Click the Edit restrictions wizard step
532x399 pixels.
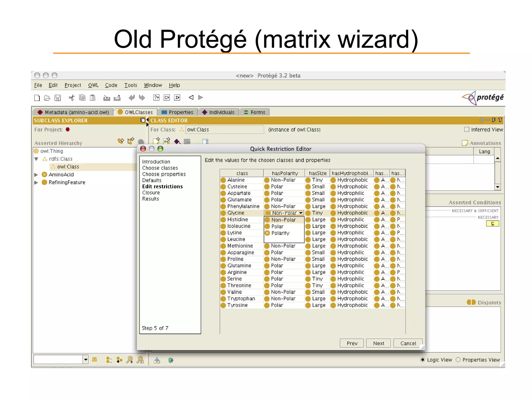[x=162, y=187]
